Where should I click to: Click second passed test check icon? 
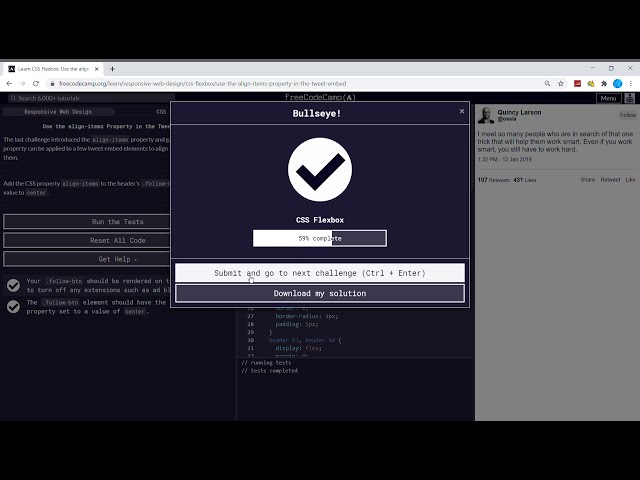pos(13,307)
